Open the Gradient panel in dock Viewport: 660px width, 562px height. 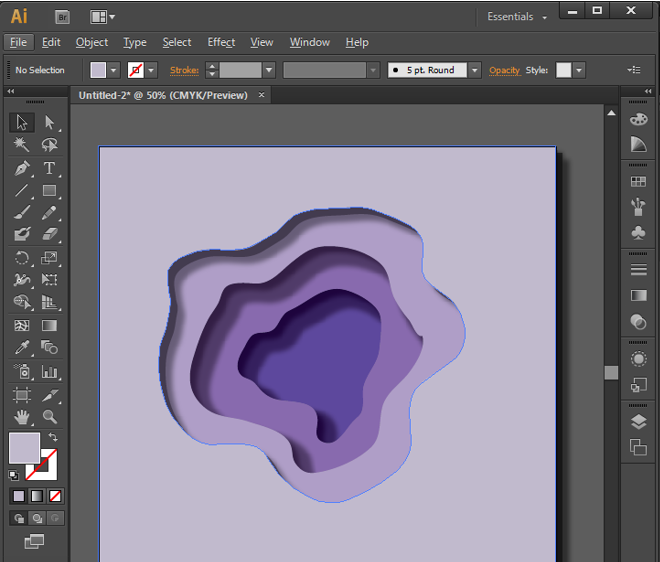639,296
